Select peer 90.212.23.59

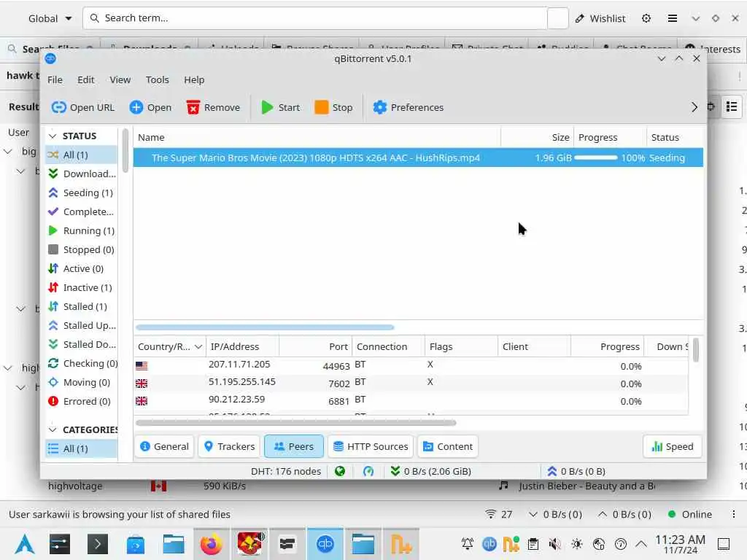[x=411, y=401]
